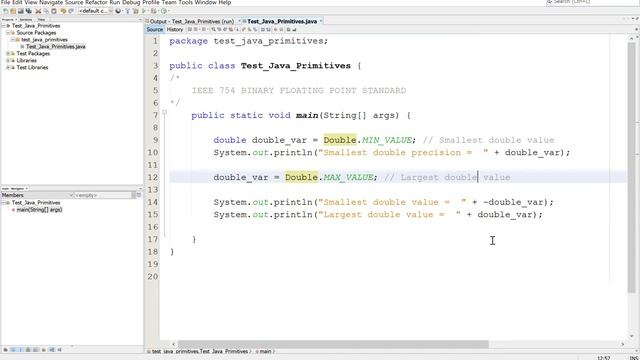Run the project with green play icon
The width and height of the screenshot is (640, 360).
click(x=144, y=11)
